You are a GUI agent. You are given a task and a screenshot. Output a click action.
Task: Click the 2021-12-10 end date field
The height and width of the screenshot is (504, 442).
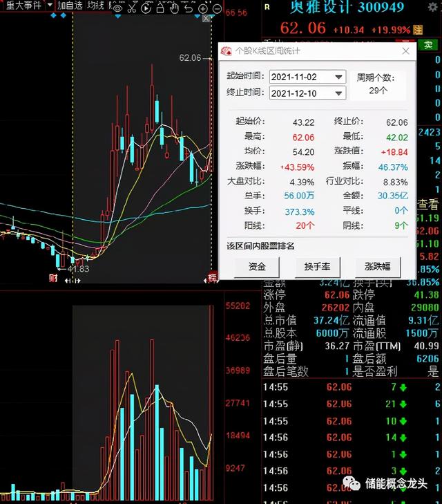click(307, 93)
